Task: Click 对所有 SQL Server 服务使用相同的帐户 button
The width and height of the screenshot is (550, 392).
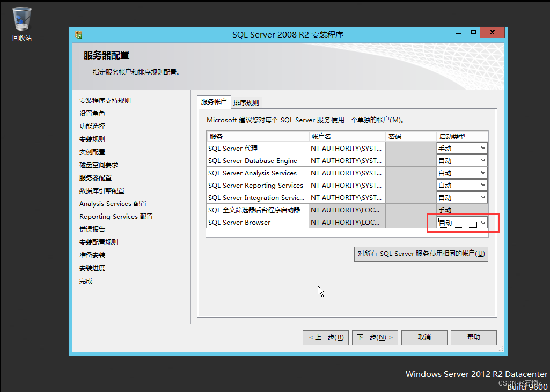Action: (421, 254)
